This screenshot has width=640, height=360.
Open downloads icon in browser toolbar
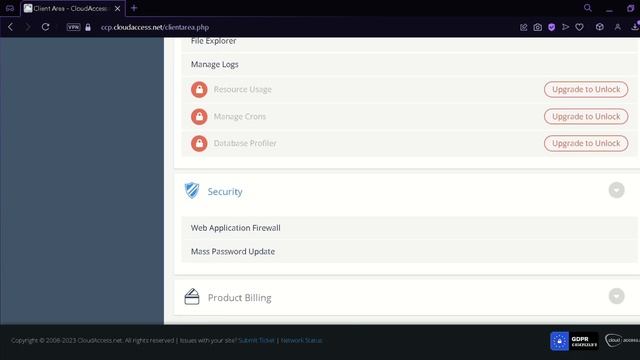[x=635, y=27]
